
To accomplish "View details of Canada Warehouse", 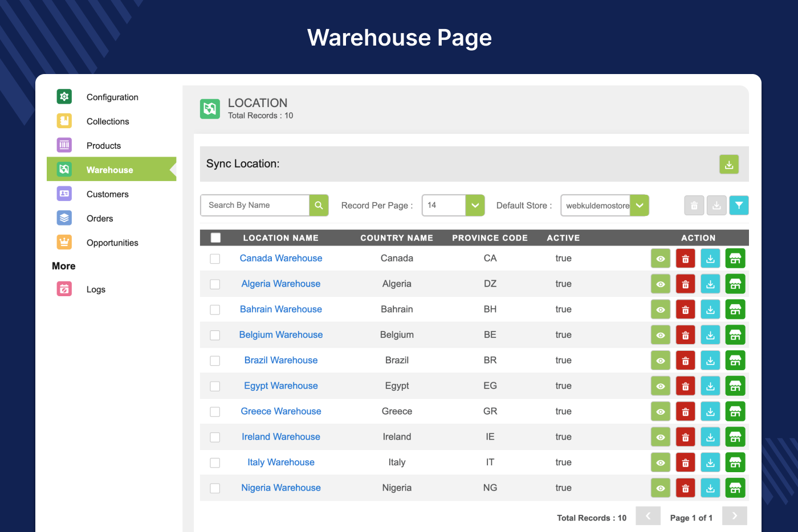I will 660,258.
